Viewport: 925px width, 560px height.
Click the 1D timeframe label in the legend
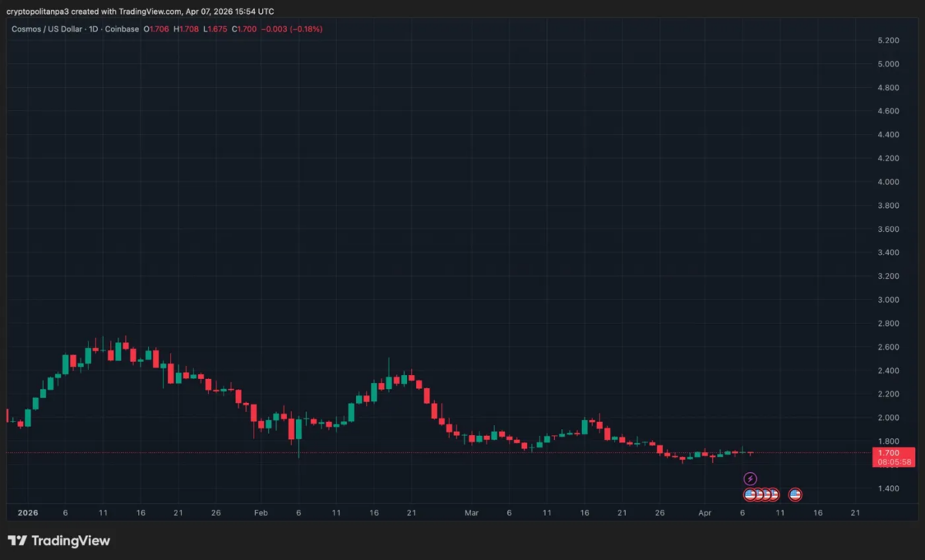92,29
